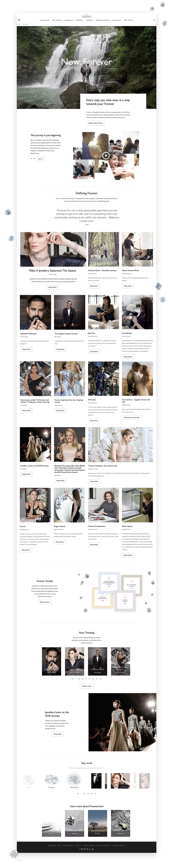Open Find Jewellery menu
Image resolution: width=173 pixels, height=868 pixels.
(57, 20)
